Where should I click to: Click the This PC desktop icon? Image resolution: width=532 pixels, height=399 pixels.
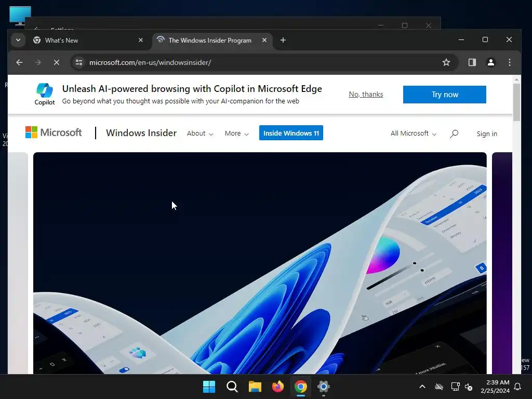20,16
